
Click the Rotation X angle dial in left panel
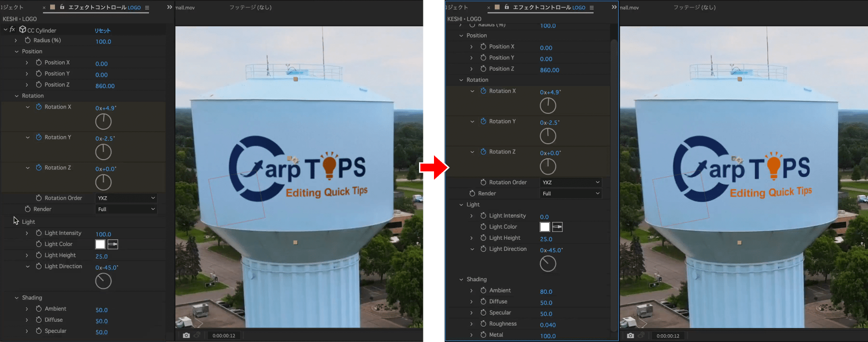pyautogui.click(x=103, y=122)
